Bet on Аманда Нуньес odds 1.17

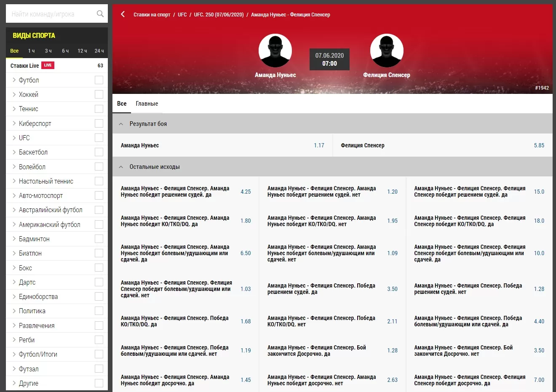[319, 145]
